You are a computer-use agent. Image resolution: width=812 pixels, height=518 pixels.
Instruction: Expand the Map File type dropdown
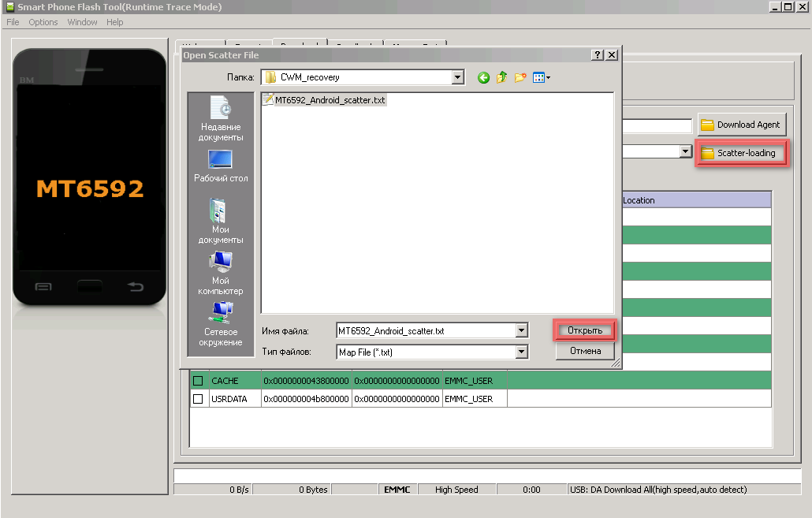(521, 352)
